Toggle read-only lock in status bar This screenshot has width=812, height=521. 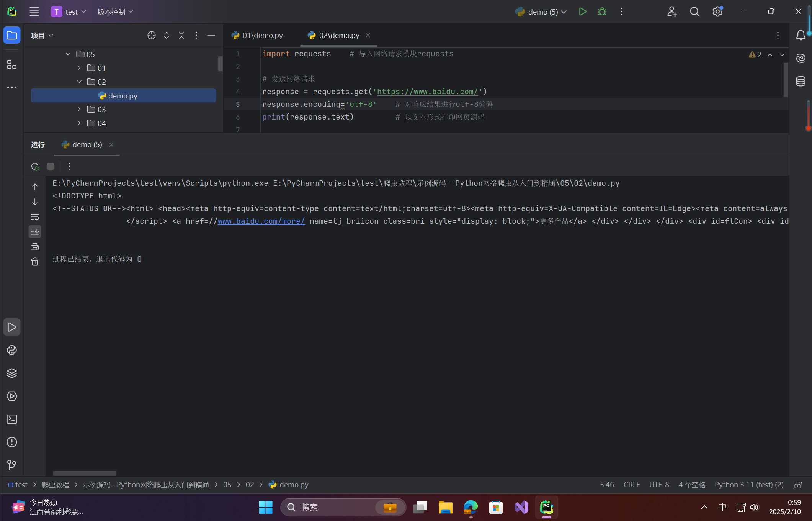(798, 485)
